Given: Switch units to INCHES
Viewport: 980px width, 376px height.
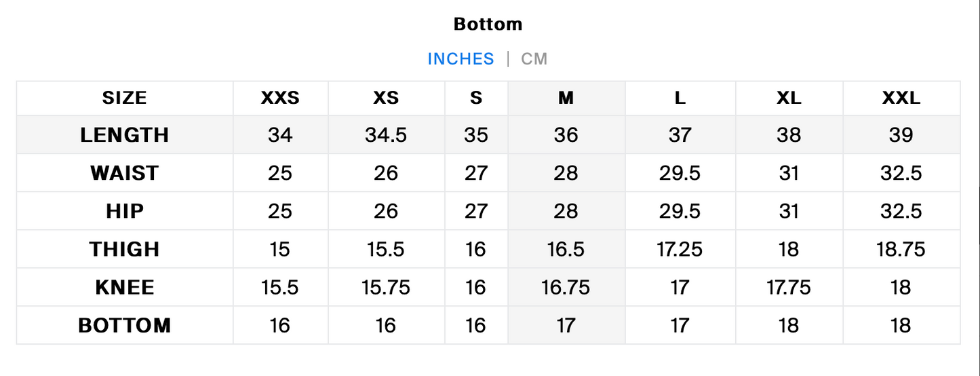Looking at the screenshot, I should [460, 59].
